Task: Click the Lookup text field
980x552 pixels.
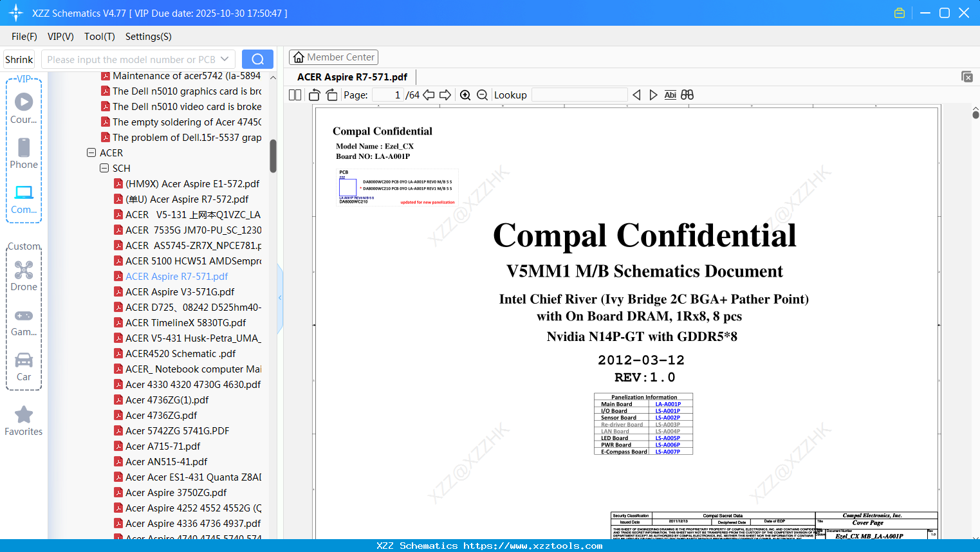Action: point(580,95)
